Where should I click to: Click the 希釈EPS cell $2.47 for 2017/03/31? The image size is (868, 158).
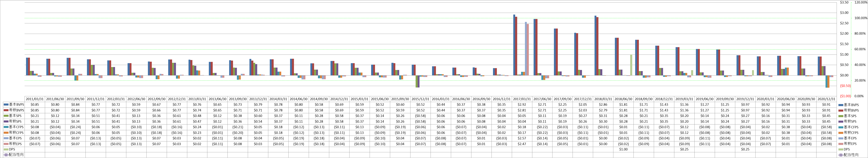[522, 144]
